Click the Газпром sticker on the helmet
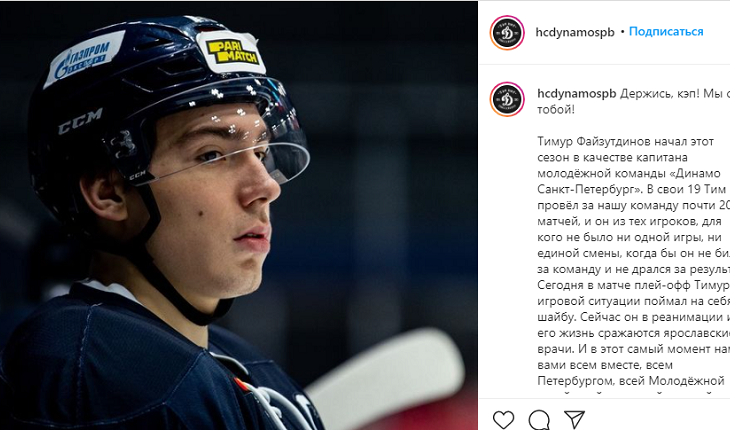The image size is (730, 430). click(84, 59)
